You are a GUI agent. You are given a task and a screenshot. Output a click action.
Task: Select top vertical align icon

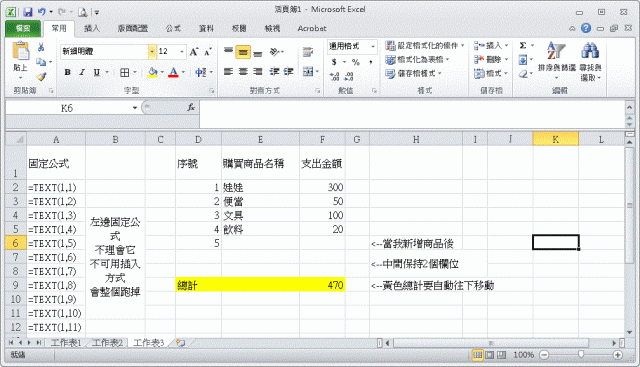click(229, 51)
